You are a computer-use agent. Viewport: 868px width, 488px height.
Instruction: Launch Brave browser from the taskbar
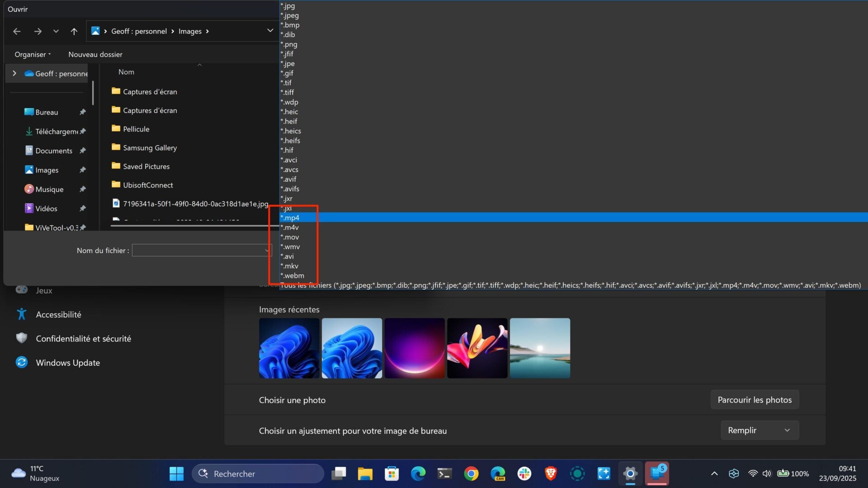pyautogui.click(x=551, y=474)
